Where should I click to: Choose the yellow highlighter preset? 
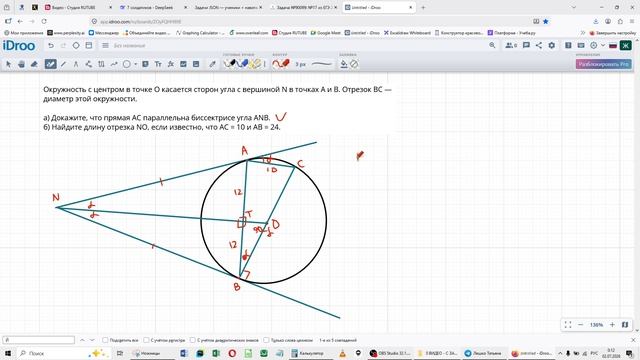tap(256, 64)
